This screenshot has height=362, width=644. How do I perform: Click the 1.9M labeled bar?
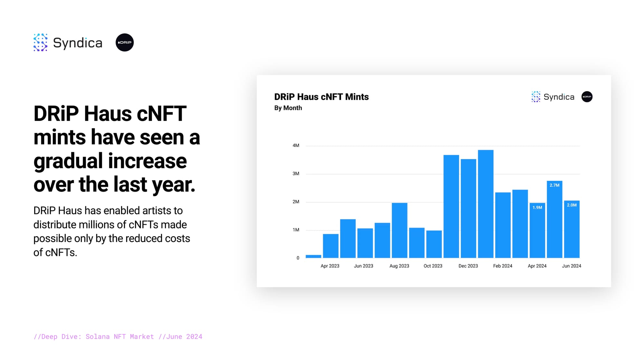[x=537, y=230]
